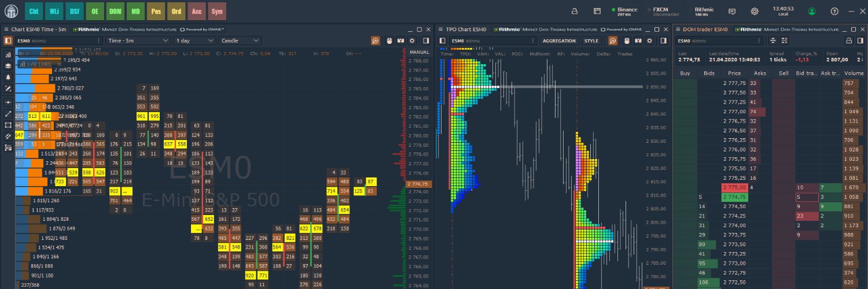Click the STYLE button
The width and height of the screenshot is (868, 289).
591,40
